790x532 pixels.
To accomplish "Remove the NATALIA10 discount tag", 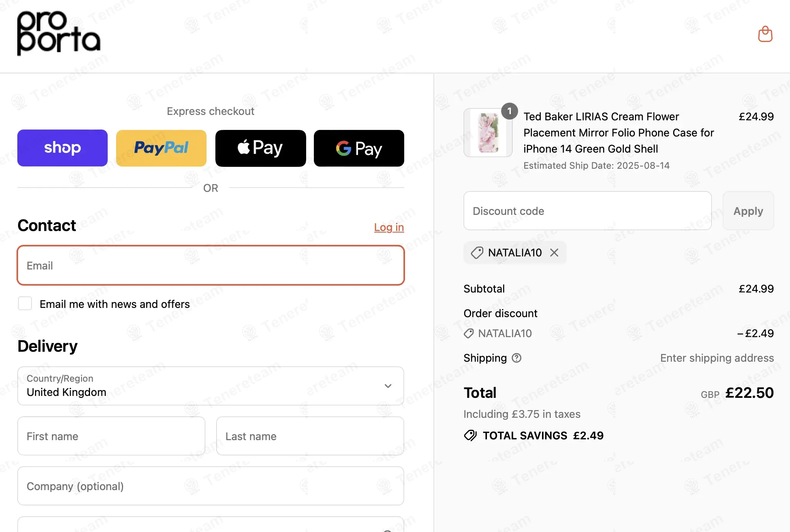I will 554,253.
